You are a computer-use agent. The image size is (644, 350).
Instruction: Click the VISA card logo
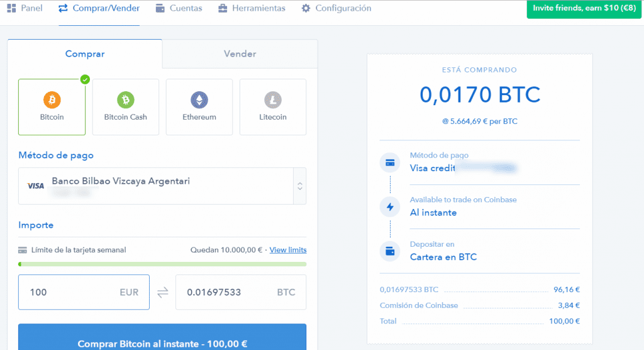pyautogui.click(x=36, y=186)
